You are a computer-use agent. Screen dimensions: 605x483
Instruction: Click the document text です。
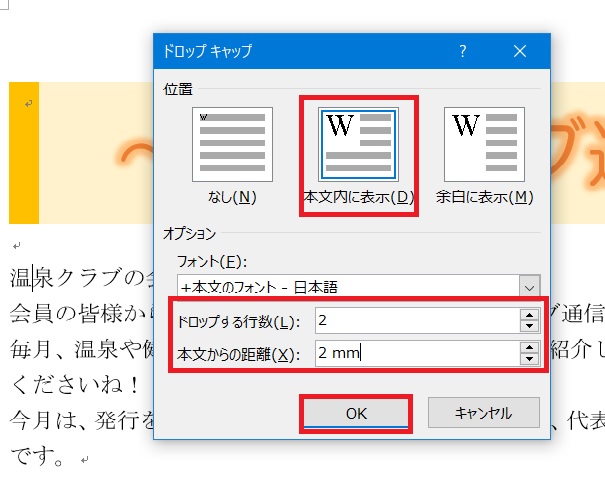click(37, 456)
